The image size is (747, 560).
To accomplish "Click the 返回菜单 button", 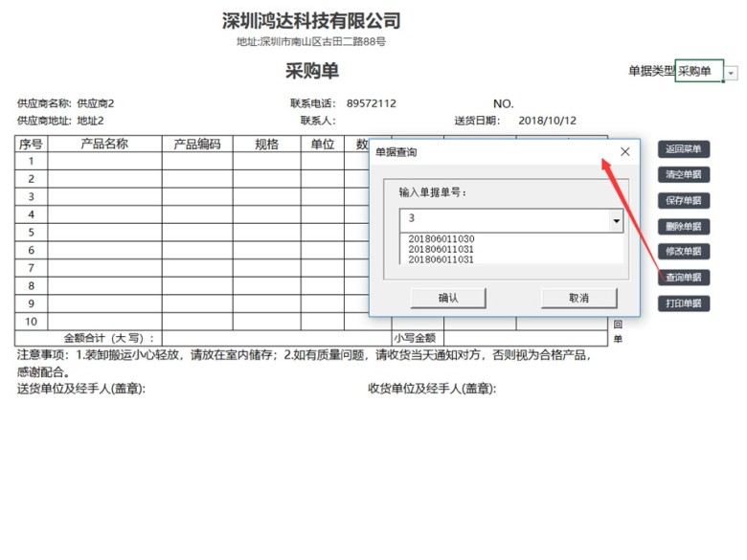I will pyautogui.click(x=684, y=149).
